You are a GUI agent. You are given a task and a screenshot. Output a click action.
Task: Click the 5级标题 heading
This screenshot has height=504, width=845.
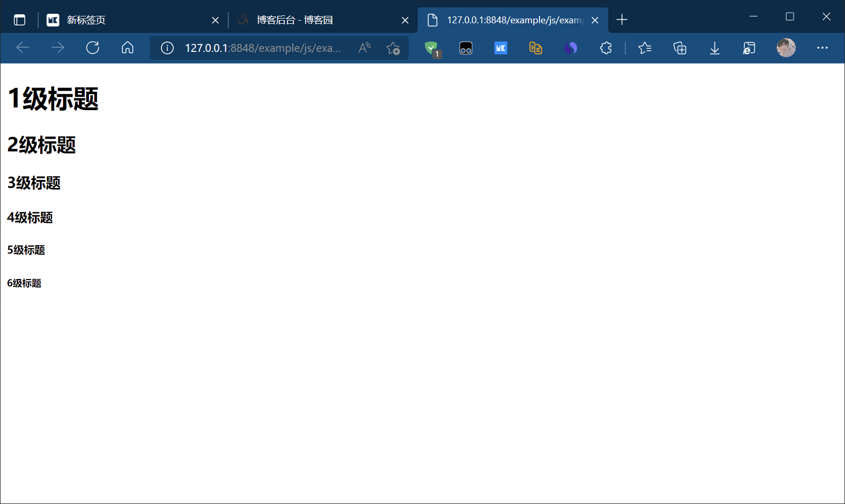[26, 250]
